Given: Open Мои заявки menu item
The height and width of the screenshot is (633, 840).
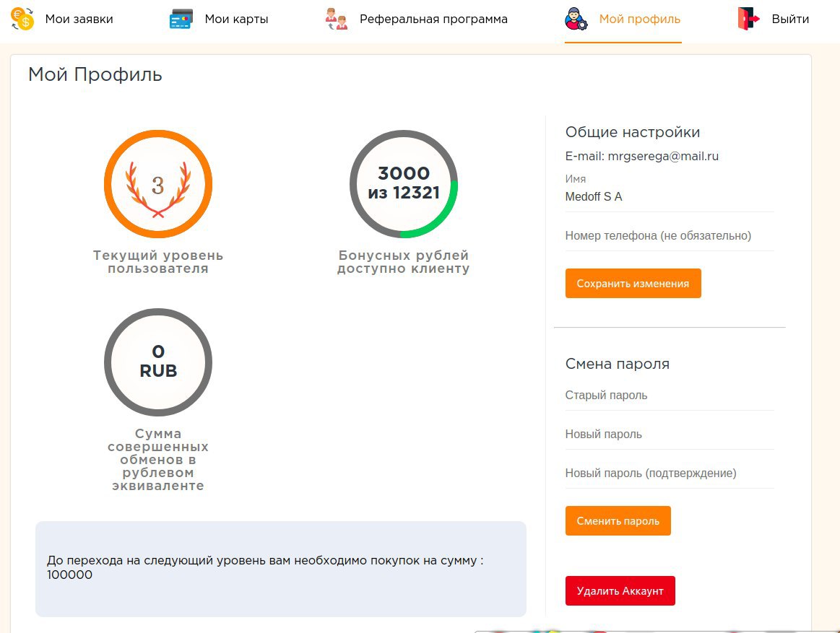Looking at the screenshot, I should 79,19.
